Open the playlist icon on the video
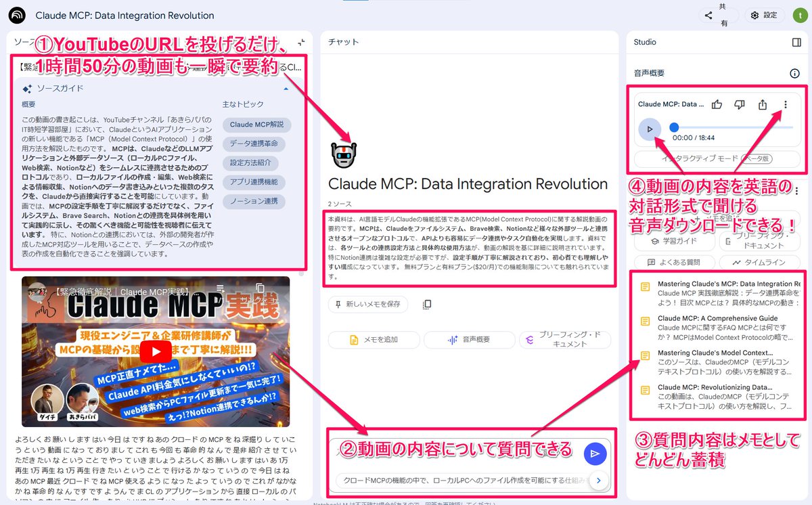The image size is (812, 505). coord(221,289)
